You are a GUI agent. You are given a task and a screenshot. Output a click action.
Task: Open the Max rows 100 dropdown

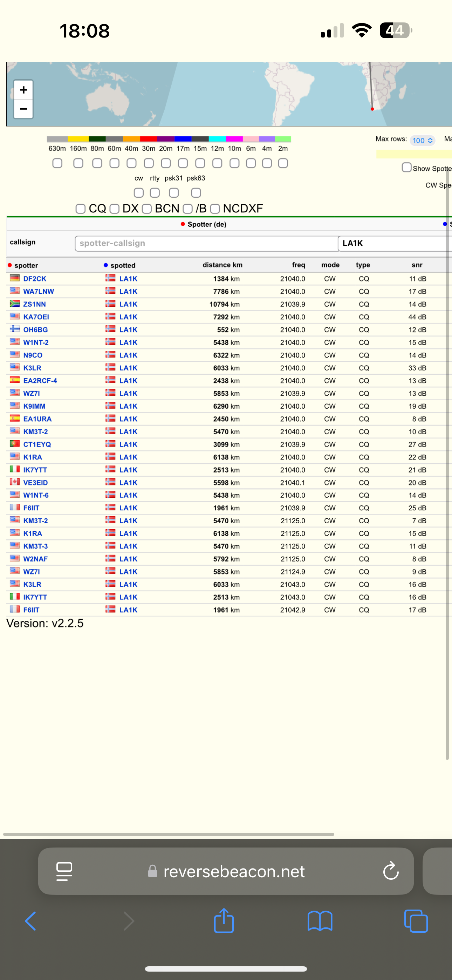(x=422, y=141)
